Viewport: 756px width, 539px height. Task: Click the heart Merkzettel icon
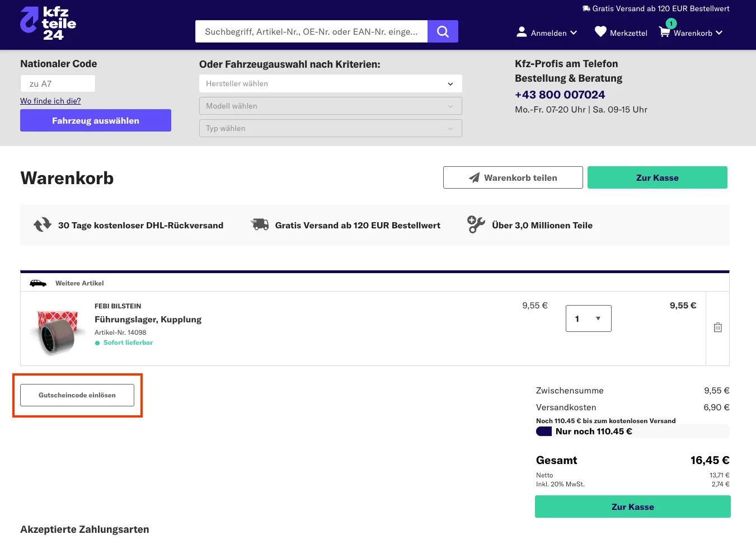600,32
